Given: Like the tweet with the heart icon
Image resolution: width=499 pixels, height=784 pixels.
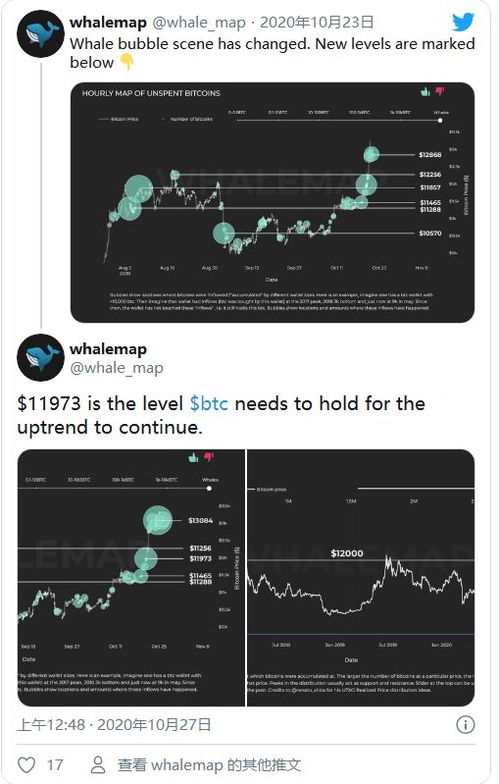Looking at the screenshot, I should point(26,764).
